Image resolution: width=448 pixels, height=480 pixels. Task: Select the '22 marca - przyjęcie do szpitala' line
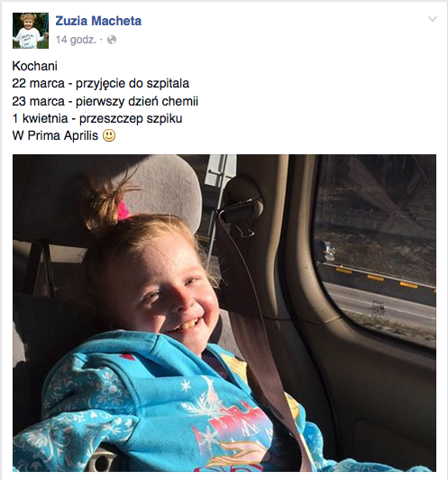click(x=101, y=84)
